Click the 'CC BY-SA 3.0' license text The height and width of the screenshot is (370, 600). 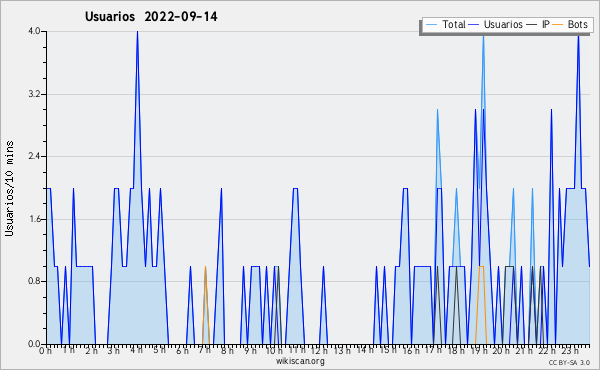[x=569, y=362]
